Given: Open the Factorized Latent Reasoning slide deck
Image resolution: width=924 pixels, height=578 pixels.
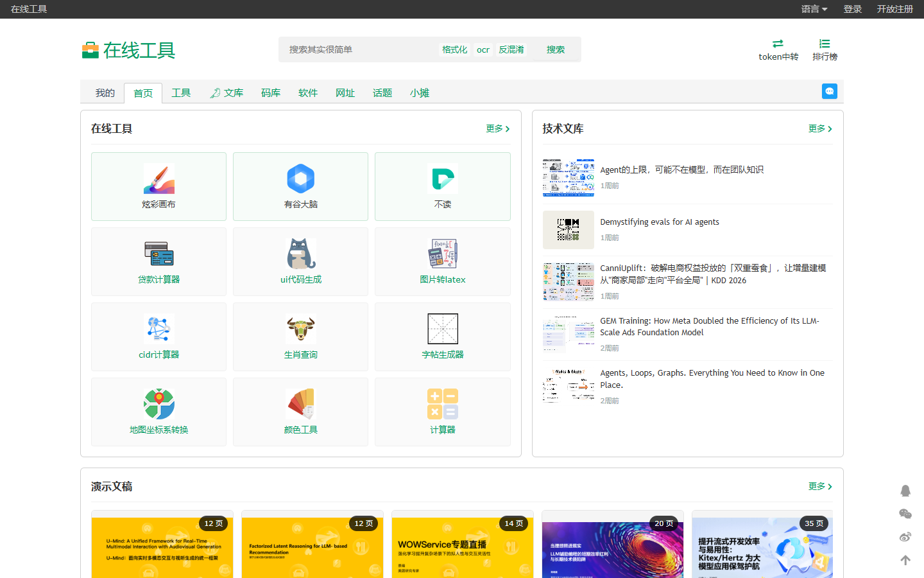Looking at the screenshot, I should click(x=312, y=545).
